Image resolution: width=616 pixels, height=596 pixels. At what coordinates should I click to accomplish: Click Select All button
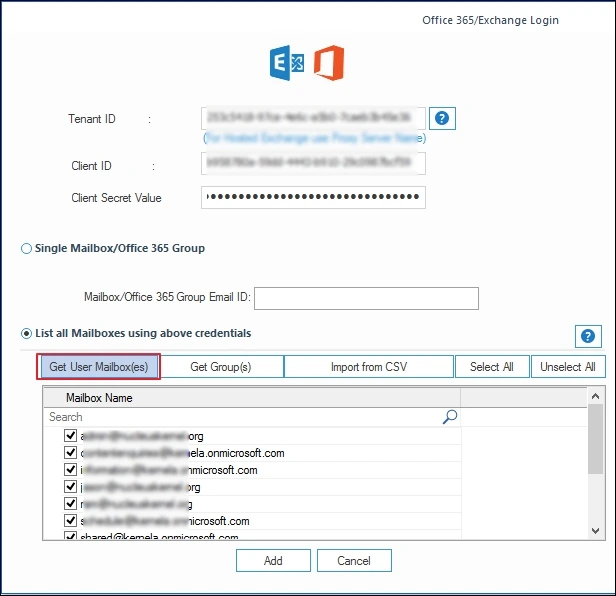492,367
